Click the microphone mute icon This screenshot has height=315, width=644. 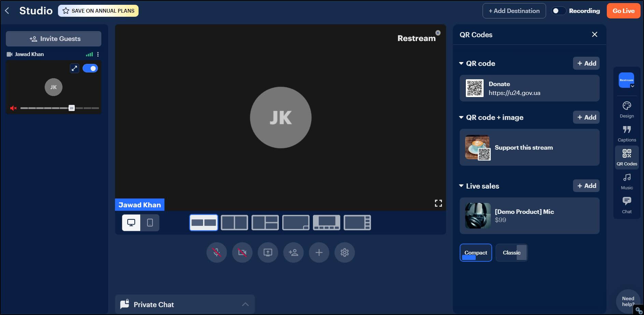(216, 252)
